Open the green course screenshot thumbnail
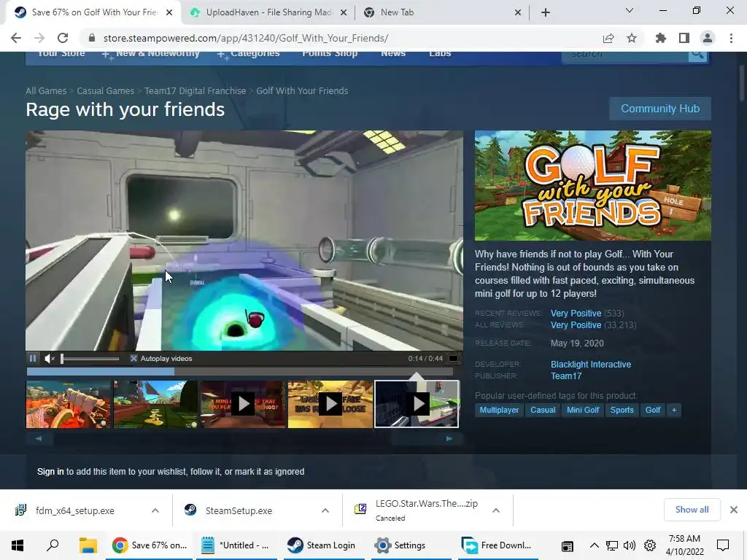The image size is (747, 560). click(155, 404)
